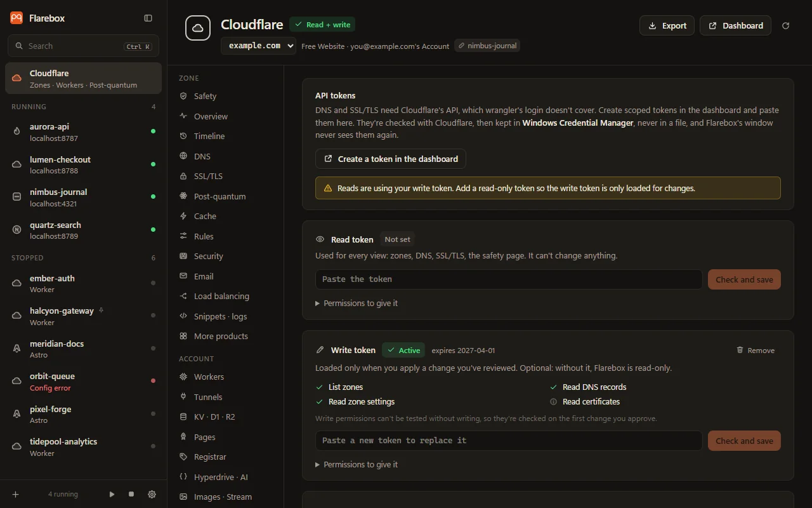Viewport: 812px width, 508px height.
Task: Select the pixel-forge Astro project
Action: pos(83,414)
